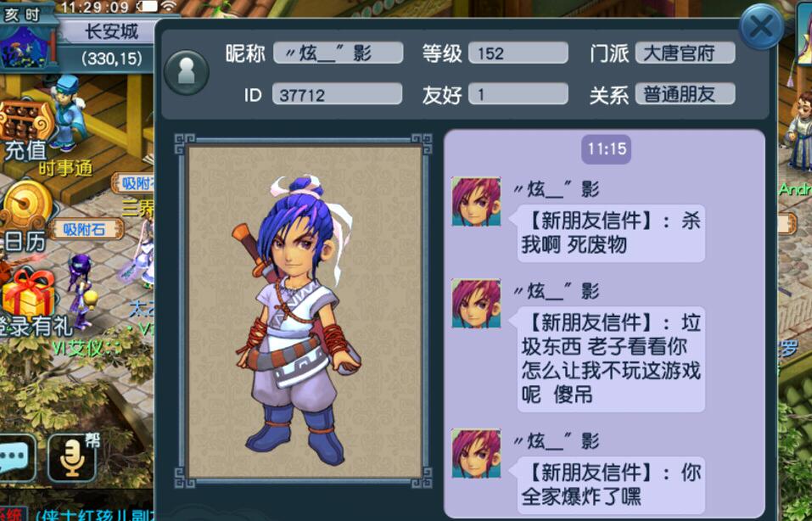Tap the microphone voice chat button
Image resolution: width=812 pixels, height=521 pixels.
pos(72,457)
